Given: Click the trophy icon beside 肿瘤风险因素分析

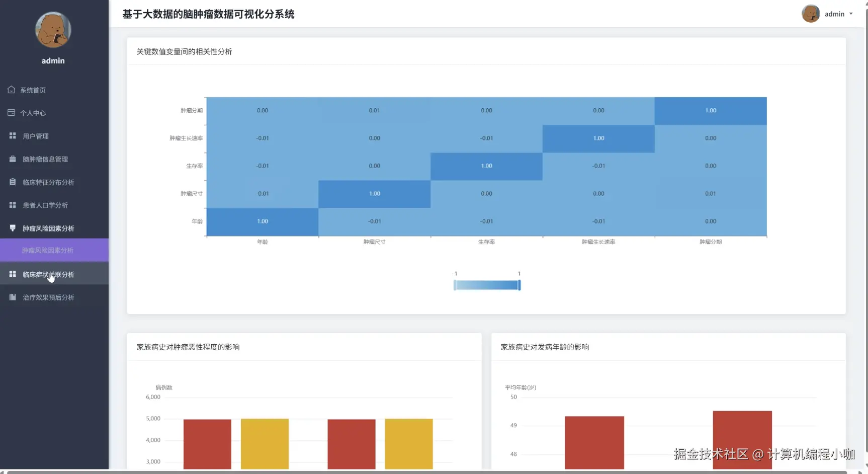Looking at the screenshot, I should pyautogui.click(x=13, y=228).
